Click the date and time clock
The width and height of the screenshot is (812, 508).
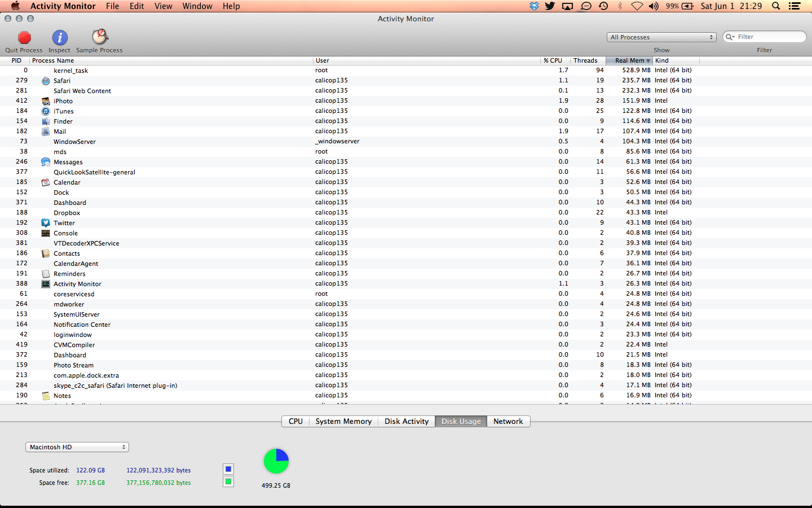pyautogui.click(x=731, y=6)
